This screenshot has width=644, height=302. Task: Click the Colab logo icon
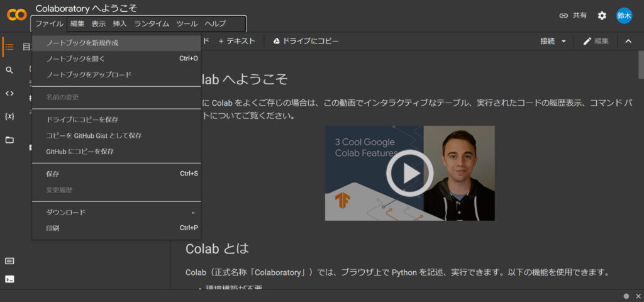click(x=17, y=15)
